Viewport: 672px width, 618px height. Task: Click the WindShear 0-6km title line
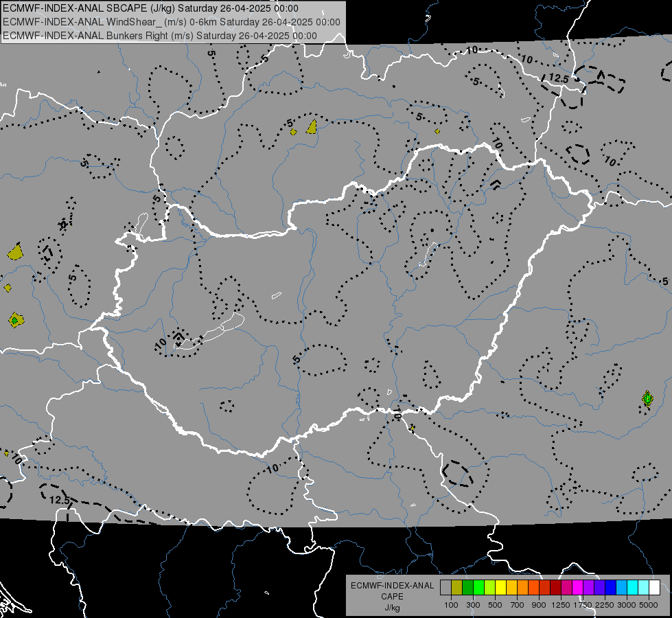[x=172, y=22]
